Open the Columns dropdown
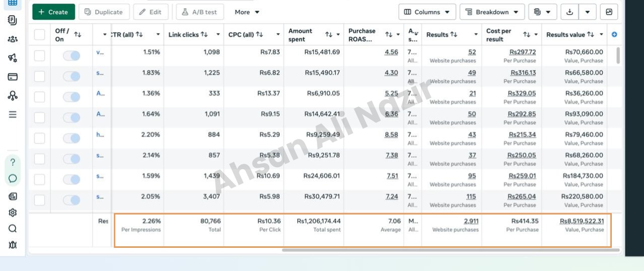The height and width of the screenshot is (271, 644). click(x=427, y=12)
